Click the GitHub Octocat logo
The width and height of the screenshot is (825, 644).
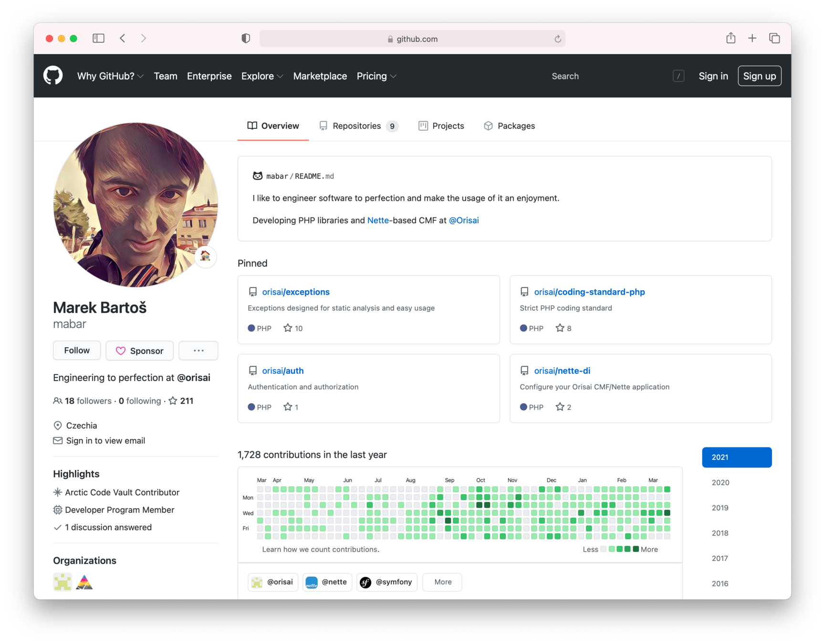tap(53, 76)
